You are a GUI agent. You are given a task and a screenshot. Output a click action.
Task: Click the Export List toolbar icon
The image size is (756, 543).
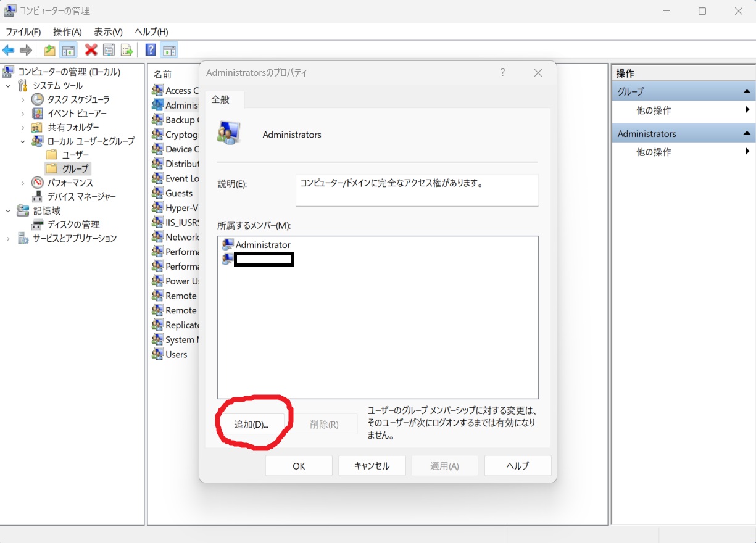pyautogui.click(x=127, y=51)
